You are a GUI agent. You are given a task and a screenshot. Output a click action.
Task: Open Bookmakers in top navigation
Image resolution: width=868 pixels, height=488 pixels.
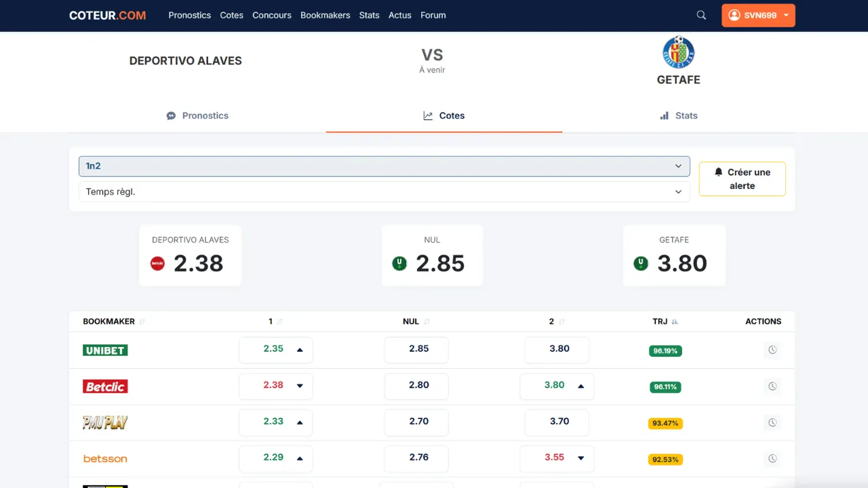[x=325, y=15]
